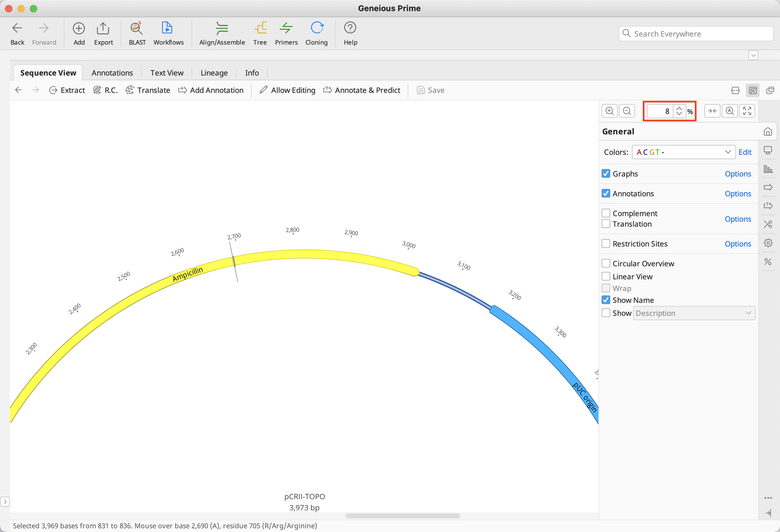
Task: Click the horizontal scrollbar thumb
Action: coord(402,516)
